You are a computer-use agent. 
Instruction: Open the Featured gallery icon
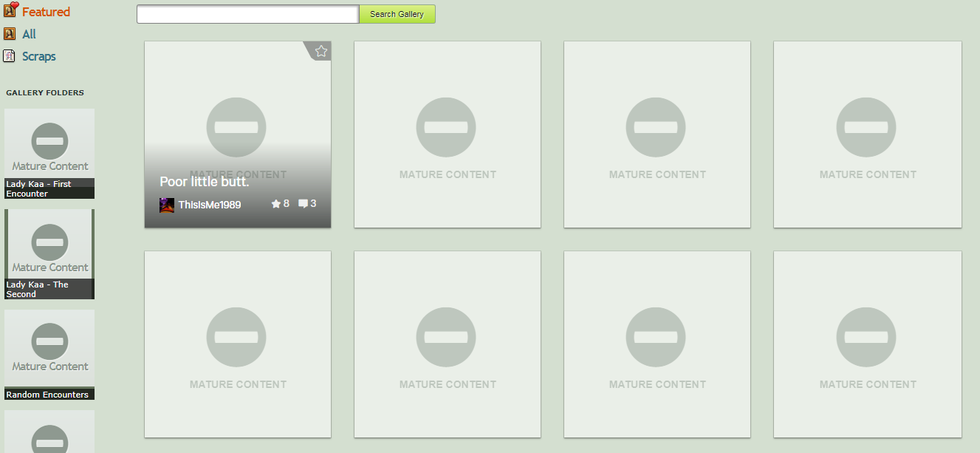coord(10,10)
